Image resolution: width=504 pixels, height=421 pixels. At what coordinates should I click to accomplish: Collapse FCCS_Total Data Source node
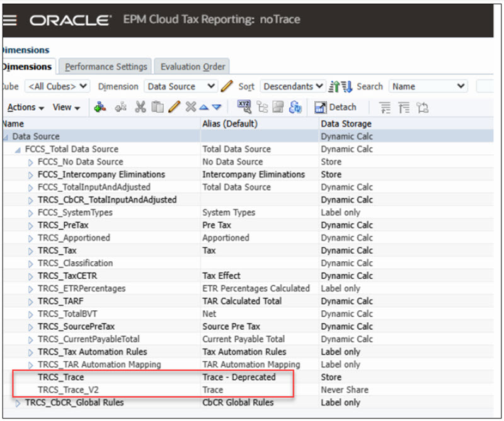[18, 150]
